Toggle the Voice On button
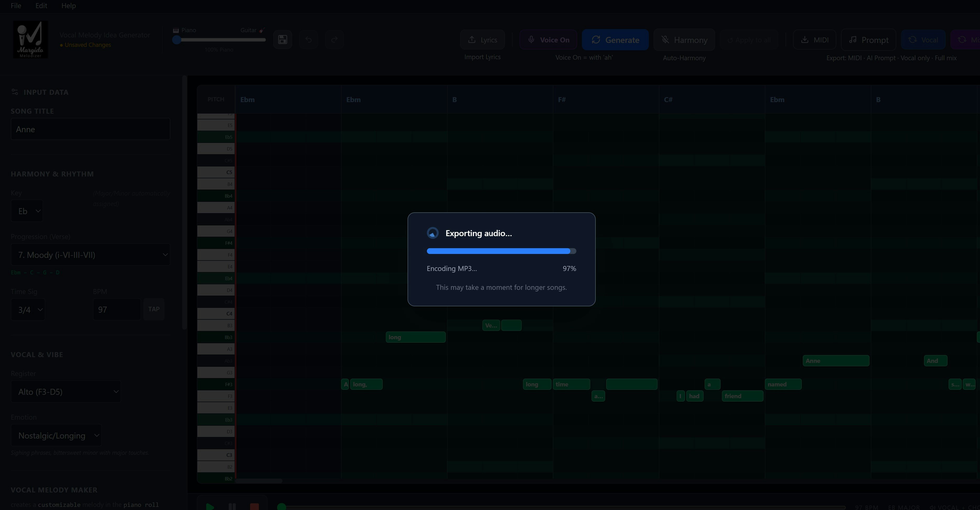The image size is (980, 510). (x=548, y=40)
